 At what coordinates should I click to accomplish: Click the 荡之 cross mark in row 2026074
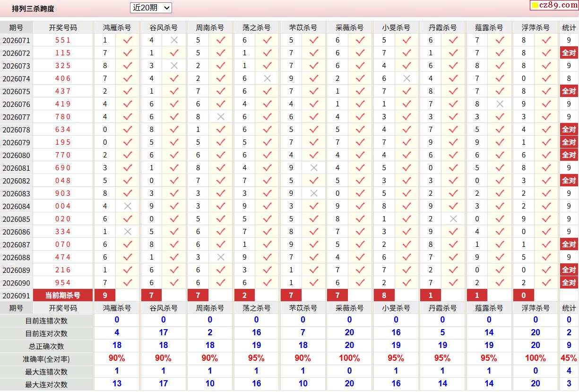coord(267,78)
